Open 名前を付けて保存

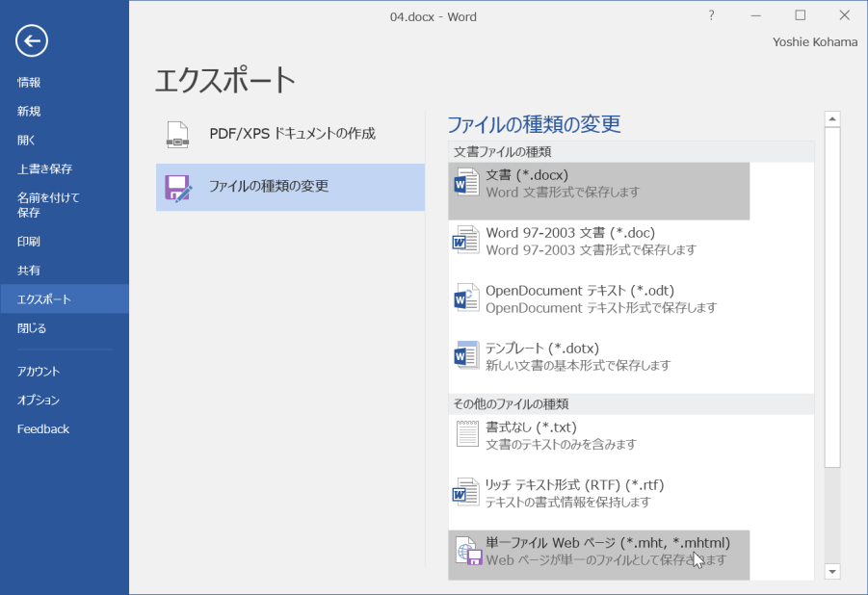(48, 205)
